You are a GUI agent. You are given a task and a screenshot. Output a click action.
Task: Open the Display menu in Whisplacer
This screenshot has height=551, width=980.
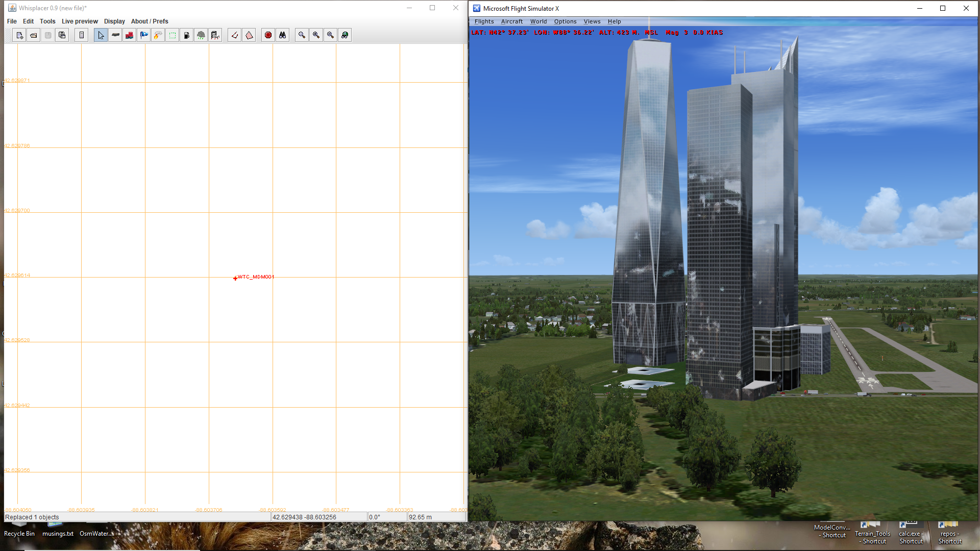point(114,21)
